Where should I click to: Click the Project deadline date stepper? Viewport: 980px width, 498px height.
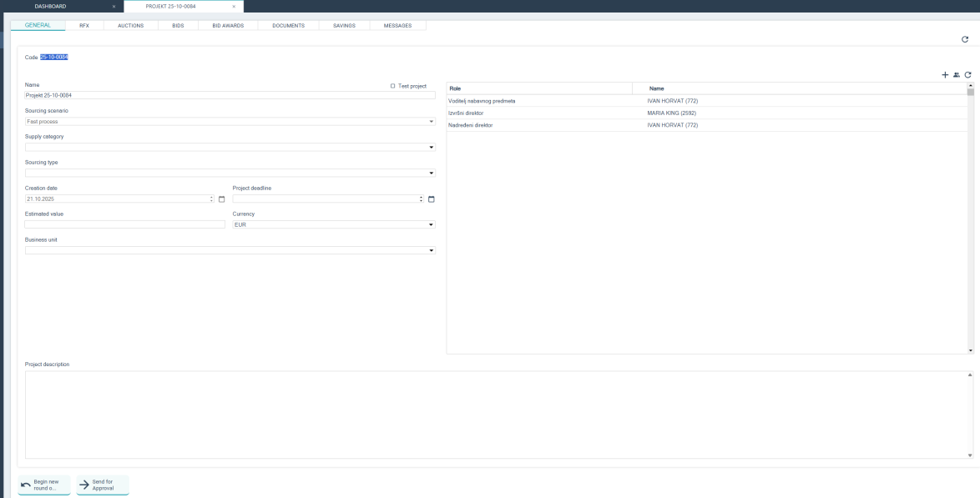click(422, 199)
